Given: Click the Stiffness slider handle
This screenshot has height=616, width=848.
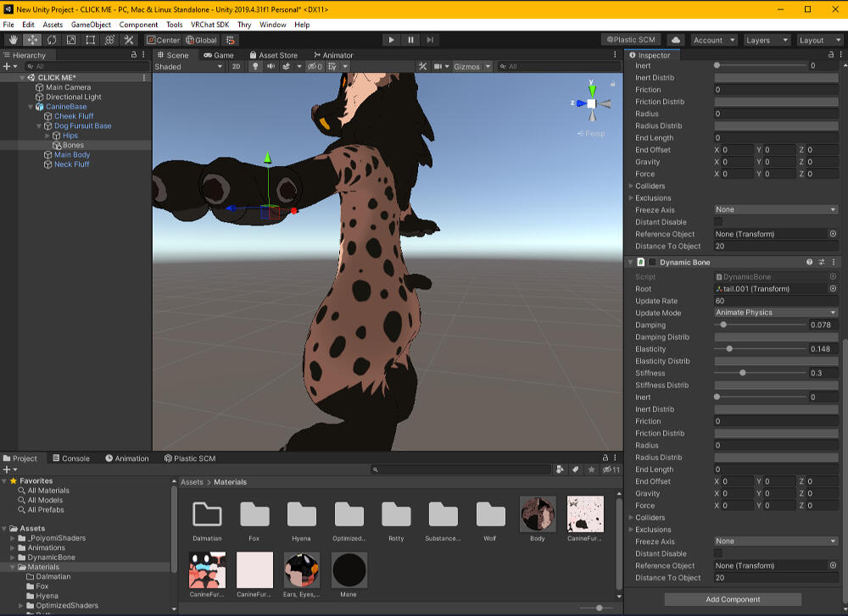Looking at the screenshot, I should (743, 373).
